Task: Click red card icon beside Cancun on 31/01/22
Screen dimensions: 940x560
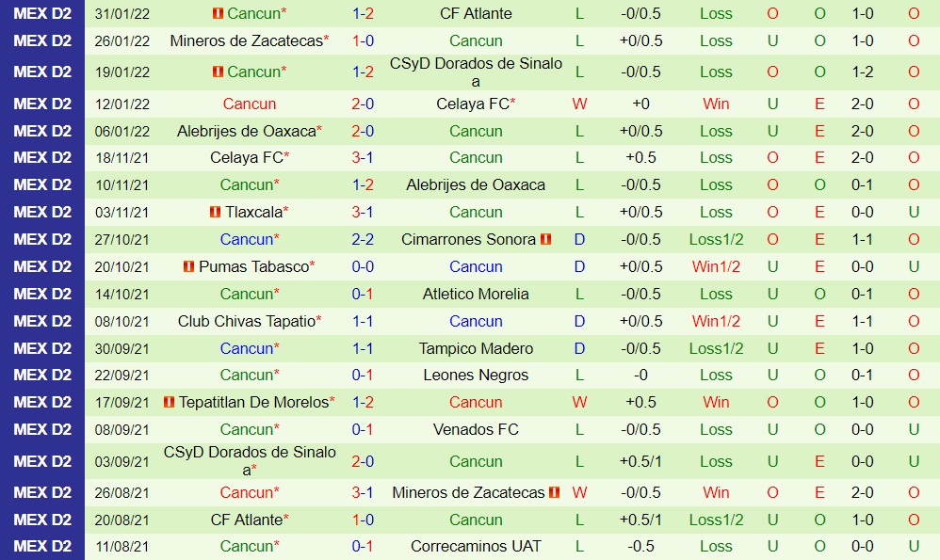Action: coord(217,13)
